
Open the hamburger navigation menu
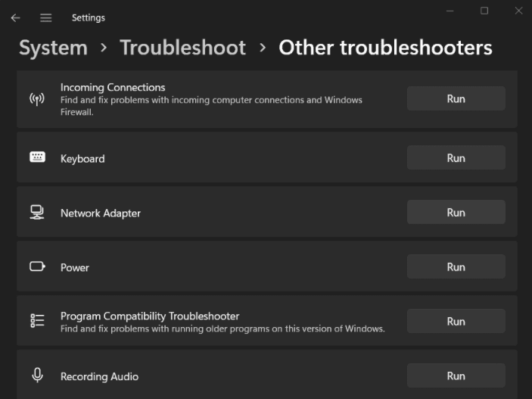46,17
